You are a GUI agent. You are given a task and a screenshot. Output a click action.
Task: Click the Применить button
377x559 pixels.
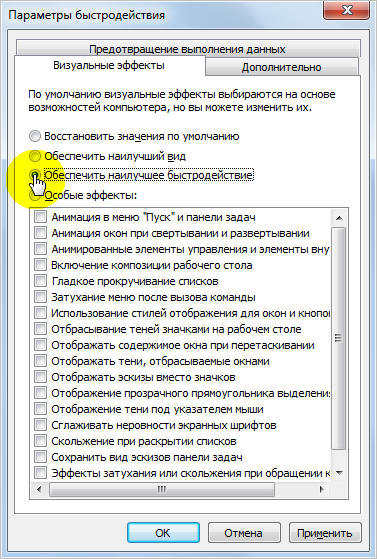[325, 533]
